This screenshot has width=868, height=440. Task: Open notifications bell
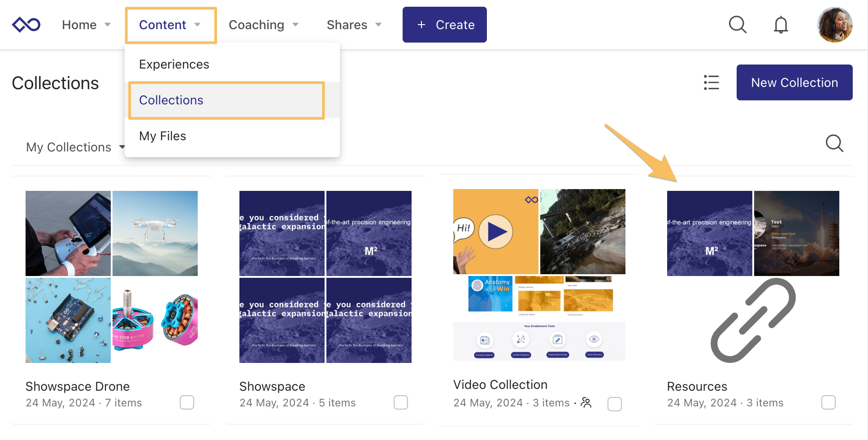[781, 25]
